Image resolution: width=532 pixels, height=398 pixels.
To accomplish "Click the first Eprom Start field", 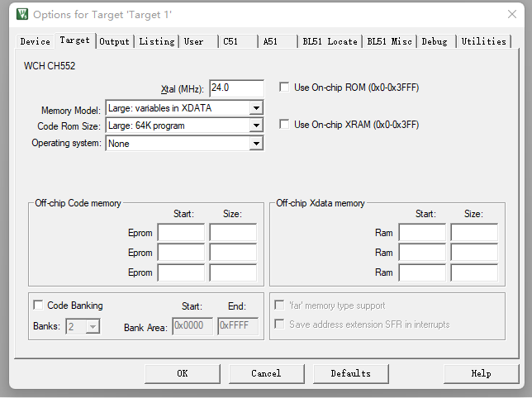I will (x=181, y=233).
